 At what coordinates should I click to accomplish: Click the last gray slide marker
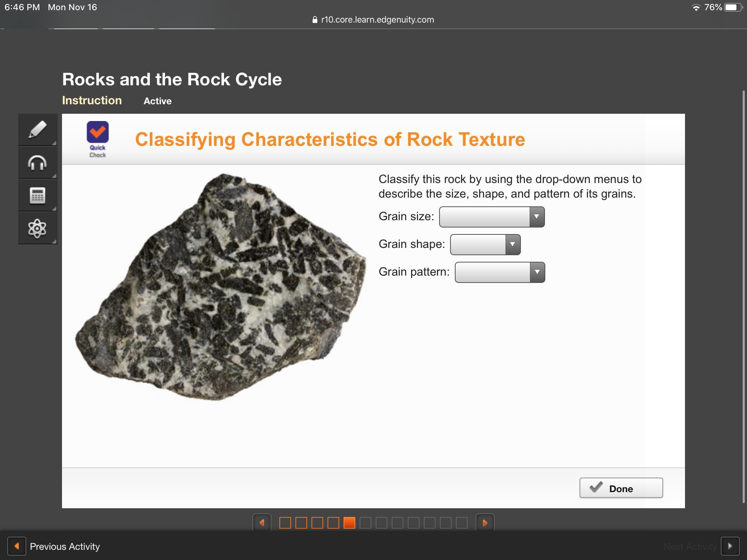tap(462, 523)
